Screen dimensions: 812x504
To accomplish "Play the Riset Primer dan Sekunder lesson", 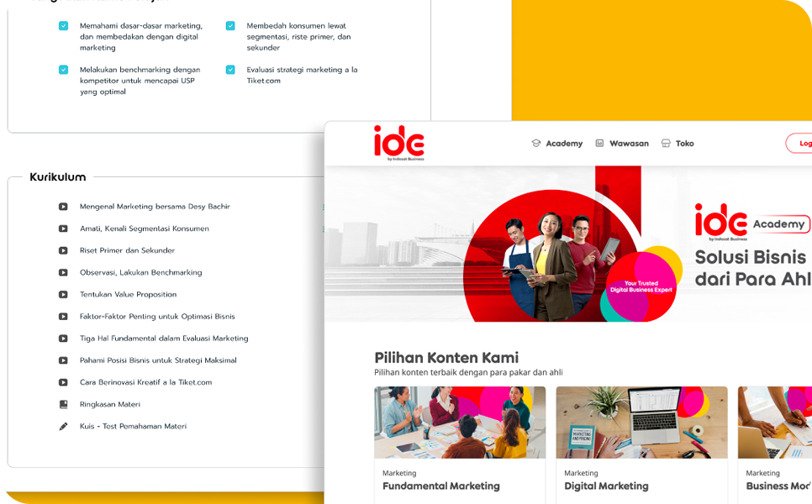I will [x=62, y=250].
